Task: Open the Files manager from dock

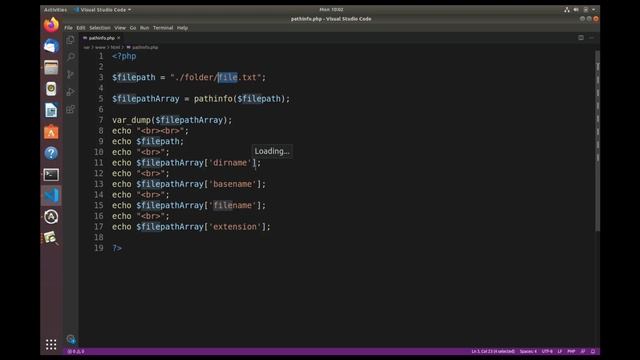Action: [x=51, y=67]
